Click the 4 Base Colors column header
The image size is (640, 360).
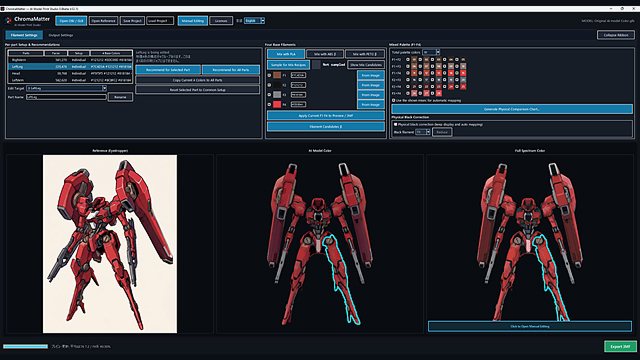111,53
